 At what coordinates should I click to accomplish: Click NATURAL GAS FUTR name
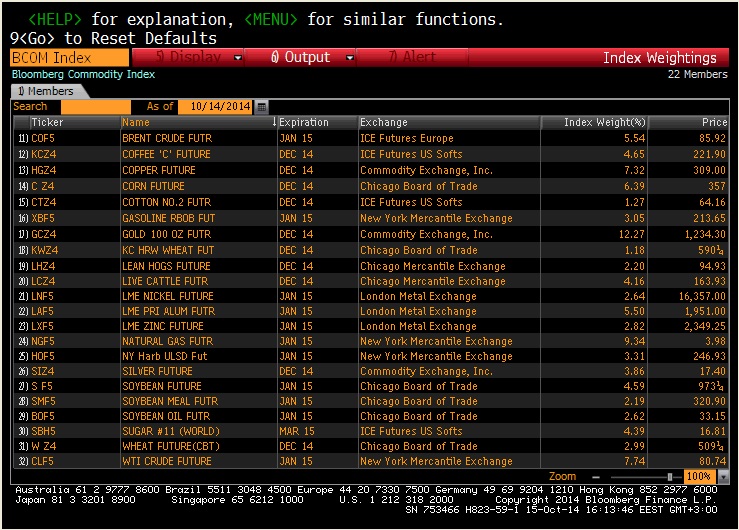167,342
